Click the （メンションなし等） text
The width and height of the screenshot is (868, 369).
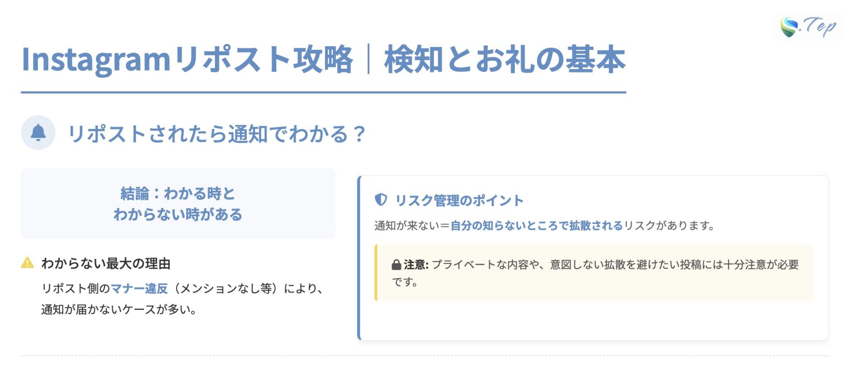(225, 289)
